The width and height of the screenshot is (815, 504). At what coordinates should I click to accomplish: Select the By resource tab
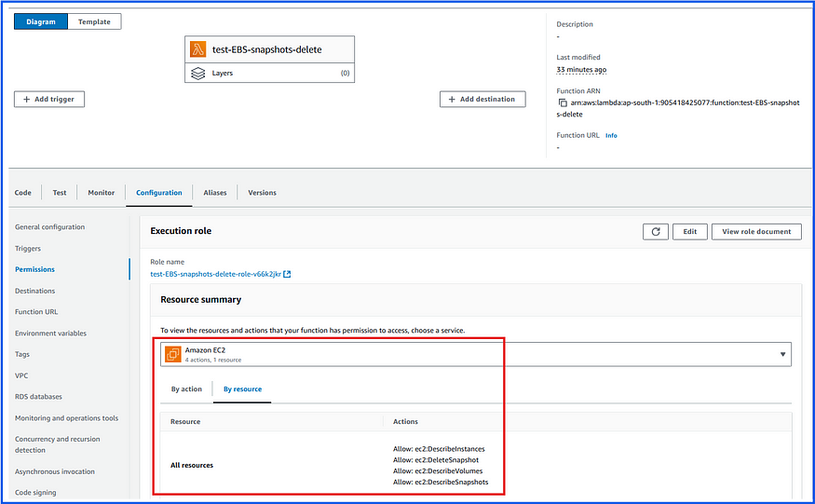click(242, 389)
